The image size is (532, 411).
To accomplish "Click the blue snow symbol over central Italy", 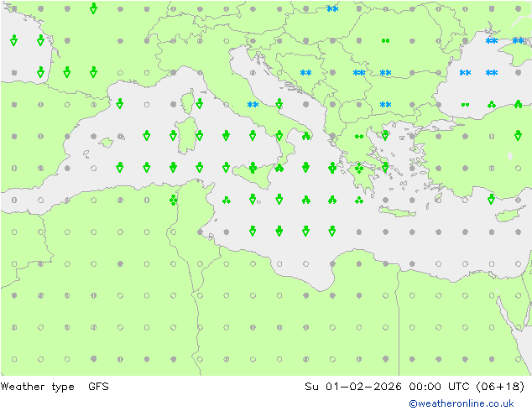I will (x=253, y=105).
